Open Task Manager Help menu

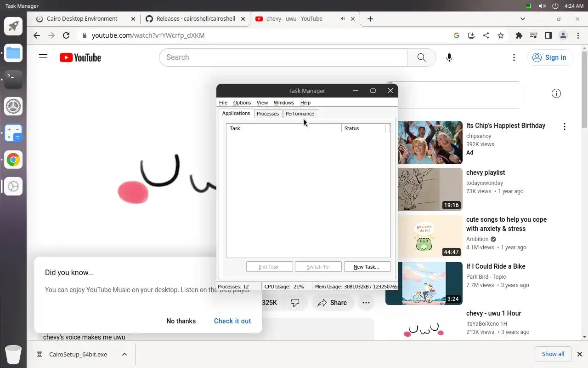[x=305, y=103]
